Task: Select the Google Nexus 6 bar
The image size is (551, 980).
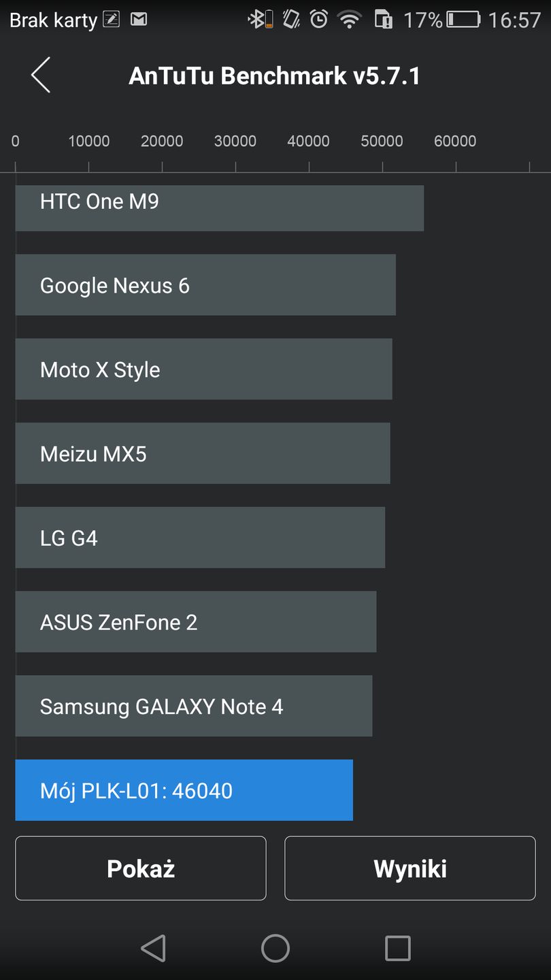Action: 205,285
